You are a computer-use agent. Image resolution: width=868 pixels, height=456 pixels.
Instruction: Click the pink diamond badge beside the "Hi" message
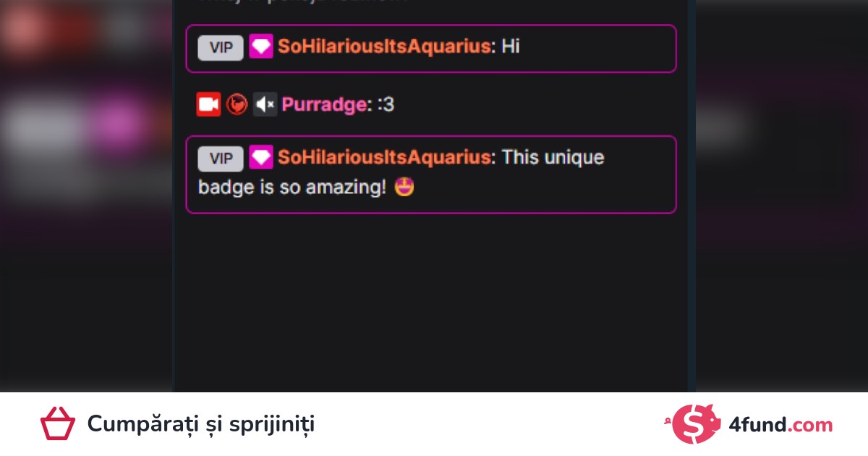pos(261,47)
